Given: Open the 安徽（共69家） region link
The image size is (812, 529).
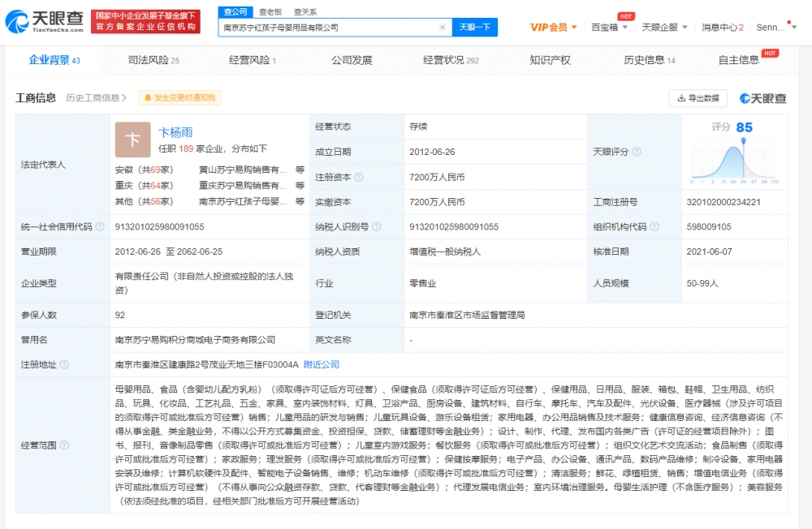Looking at the screenshot, I should pyautogui.click(x=144, y=170).
